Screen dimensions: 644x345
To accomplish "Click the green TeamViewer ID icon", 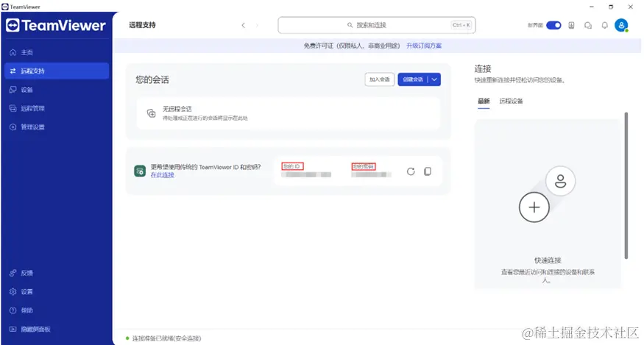I will (140, 171).
